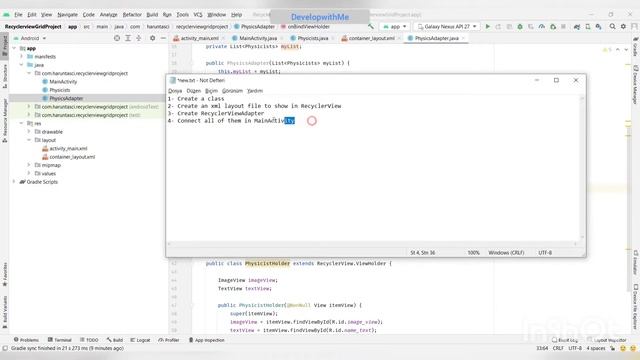Click Notepad vertical scrollbar
The image size is (640, 360).
pyautogui.click(x=582, y=167)
